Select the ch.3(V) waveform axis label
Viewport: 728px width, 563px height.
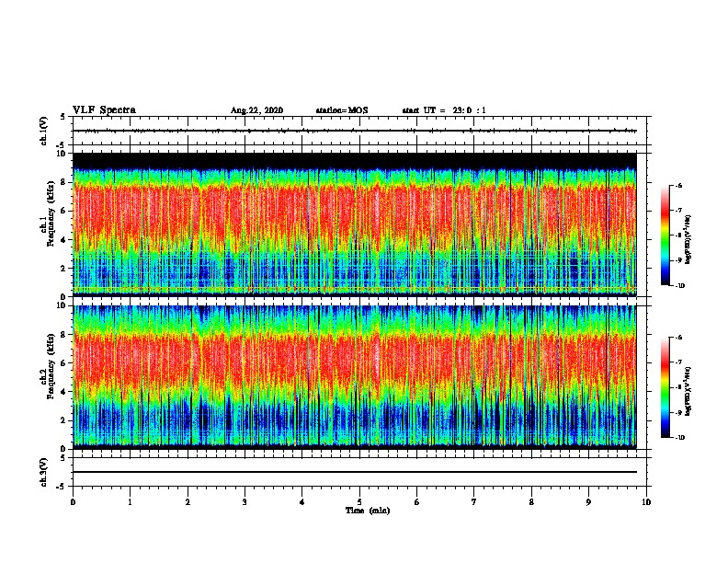pos(44,473)
